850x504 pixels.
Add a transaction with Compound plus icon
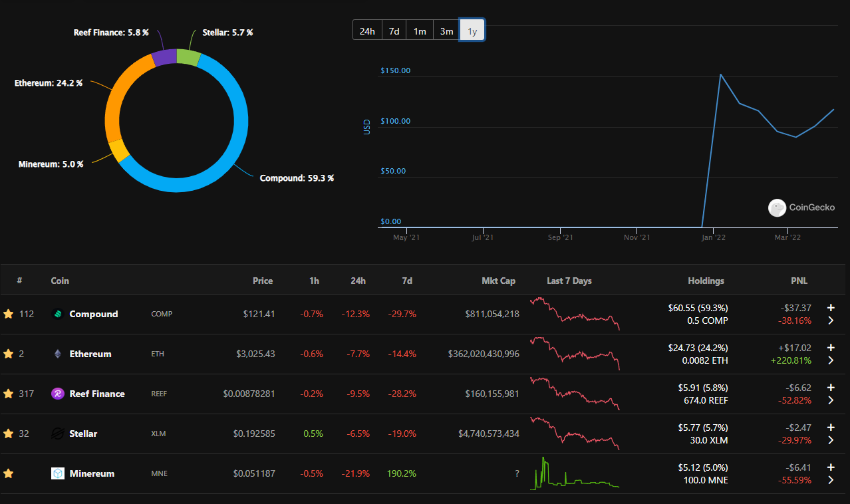pyautogui.click(x=831, y=307)
